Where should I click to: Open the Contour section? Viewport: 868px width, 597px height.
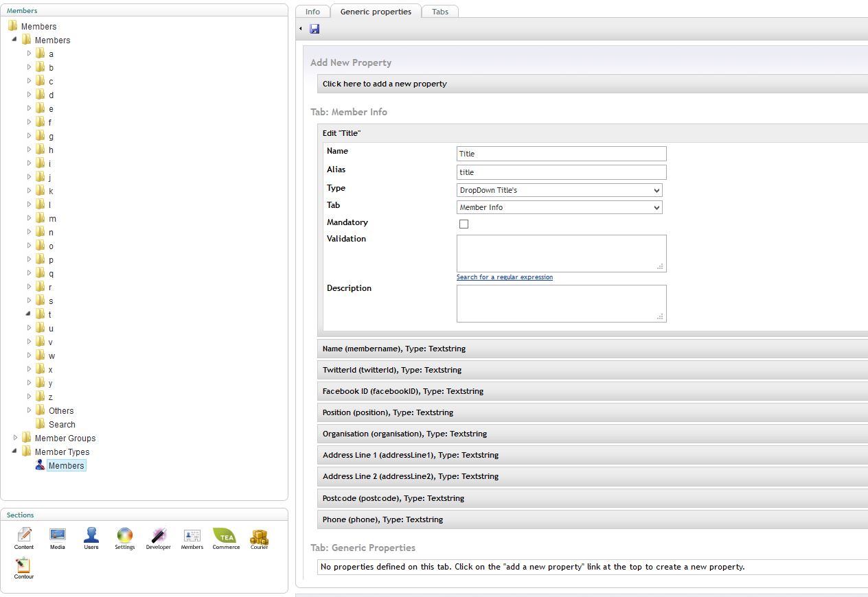click(x=23, y=567)
